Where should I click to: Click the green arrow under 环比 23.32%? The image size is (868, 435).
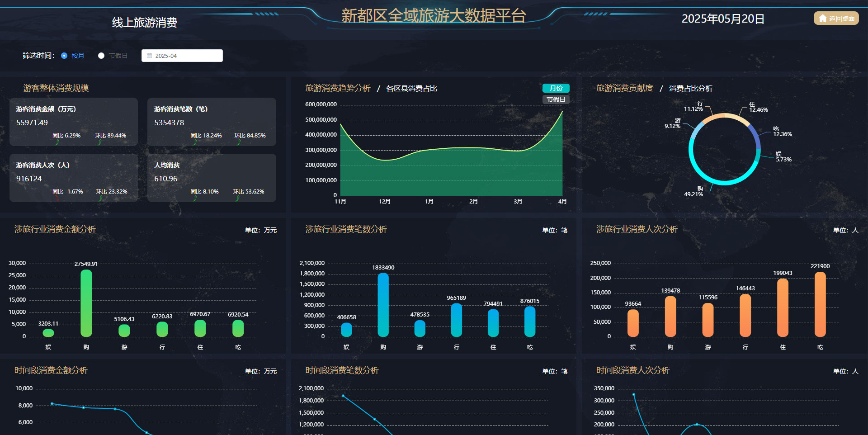(100, 199)
